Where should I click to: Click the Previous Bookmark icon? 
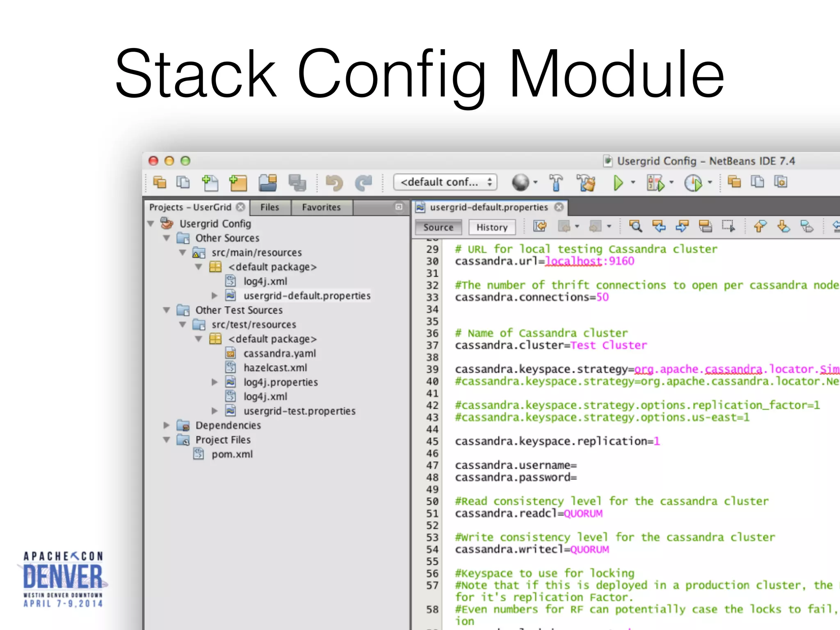pyautogui.click(x=760, y=226)
